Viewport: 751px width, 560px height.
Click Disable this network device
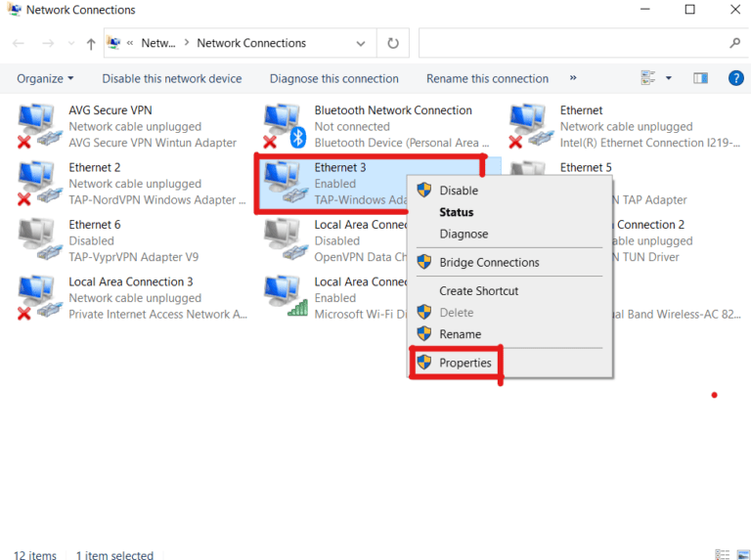click(x=171, y=78)
